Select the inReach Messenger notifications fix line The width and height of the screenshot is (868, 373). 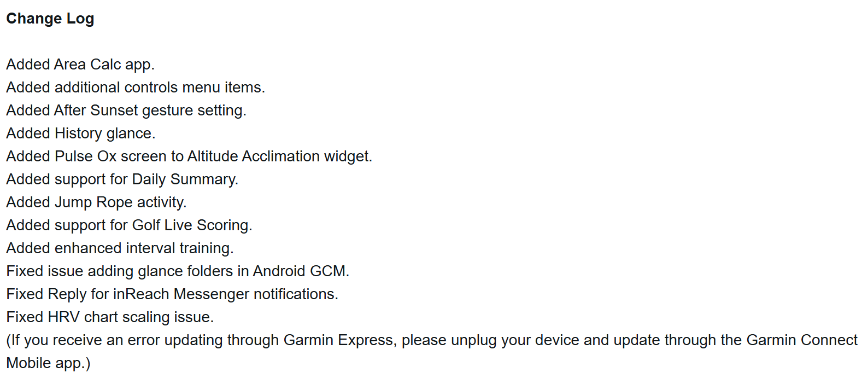point(172,294)
